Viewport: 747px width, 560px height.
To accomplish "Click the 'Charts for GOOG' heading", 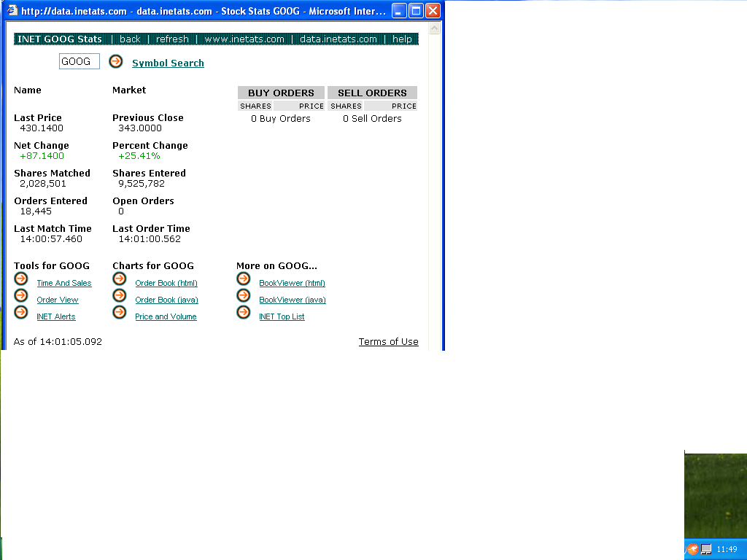I will pos(153,265).
